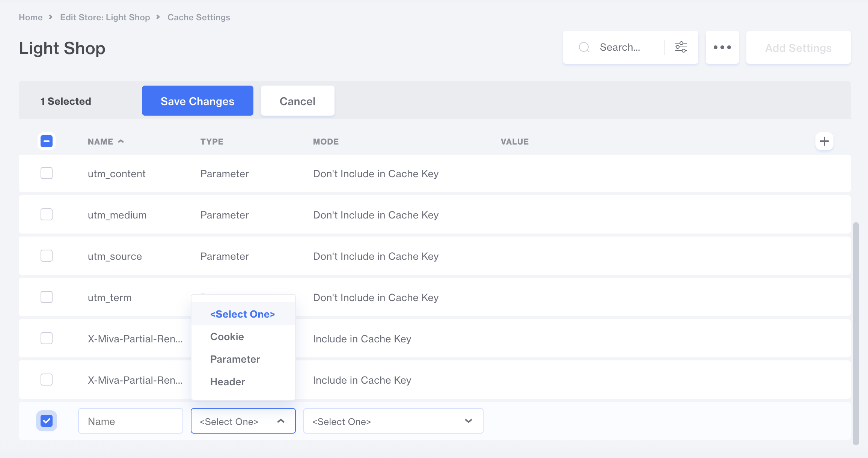Click the plus icon to add a column
The width and height of the screenshot is (868, 458).
824,141
